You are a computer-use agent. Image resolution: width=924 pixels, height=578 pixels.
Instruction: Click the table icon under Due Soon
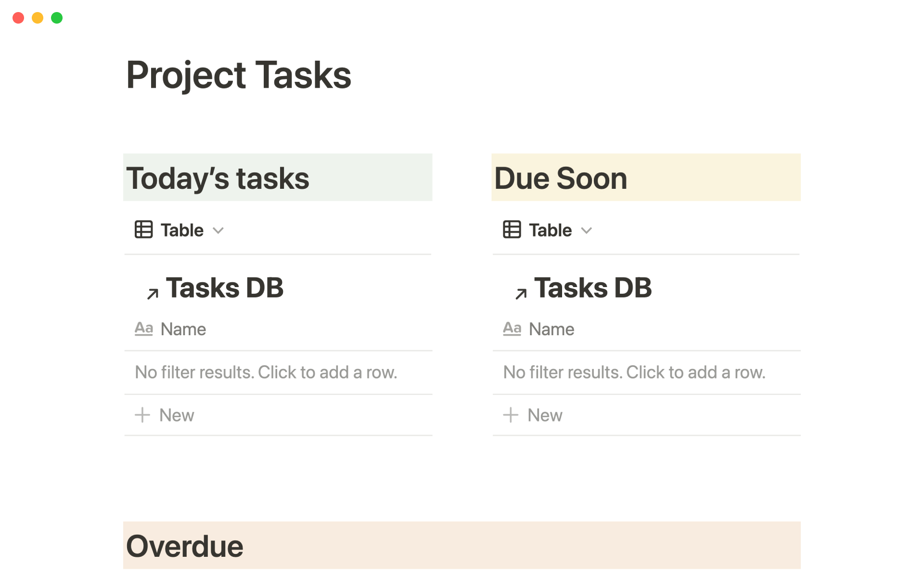[512, 230]
